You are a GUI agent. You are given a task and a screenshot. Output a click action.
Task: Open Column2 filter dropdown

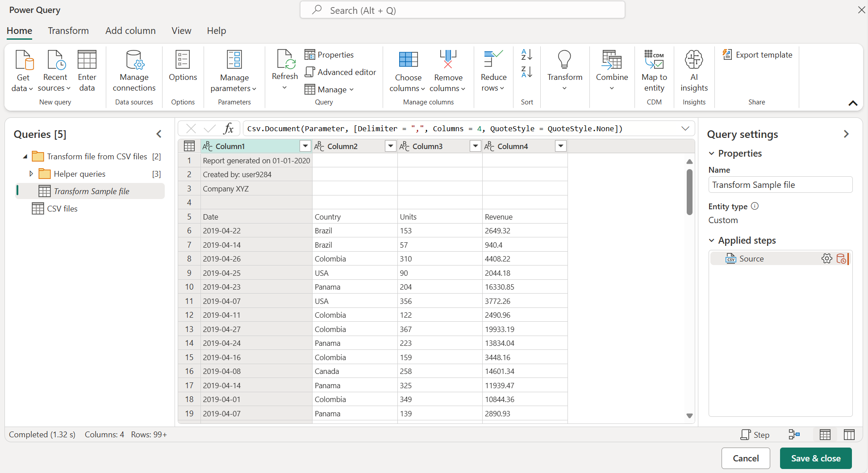coord(391,146)
